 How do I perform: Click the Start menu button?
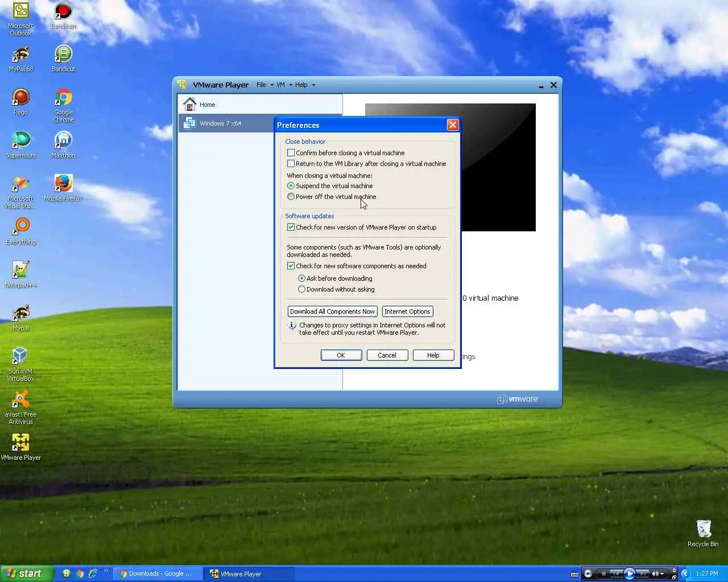click(27, 573)
